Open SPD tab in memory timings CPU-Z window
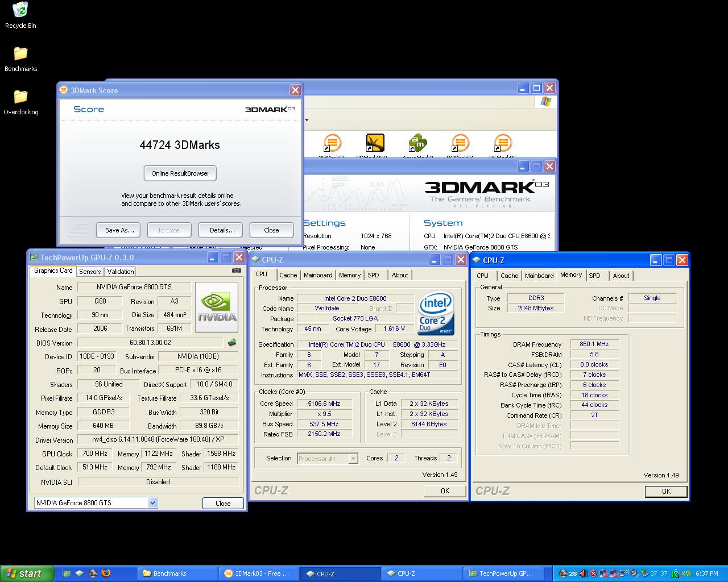This screenshot has width=728, height=582. pyautogui.click(x=594, y=276)
